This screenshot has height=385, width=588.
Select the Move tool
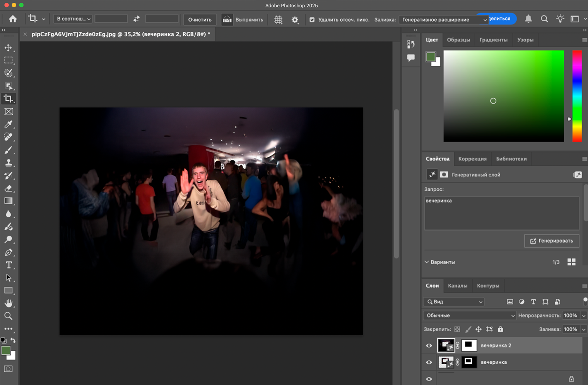coord(8,48)
